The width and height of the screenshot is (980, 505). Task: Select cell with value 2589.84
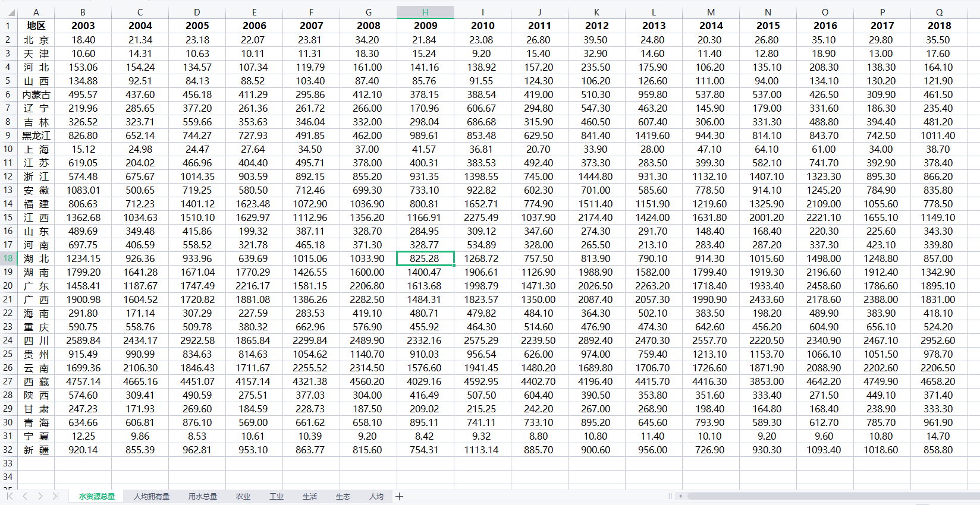pos(83,340)
